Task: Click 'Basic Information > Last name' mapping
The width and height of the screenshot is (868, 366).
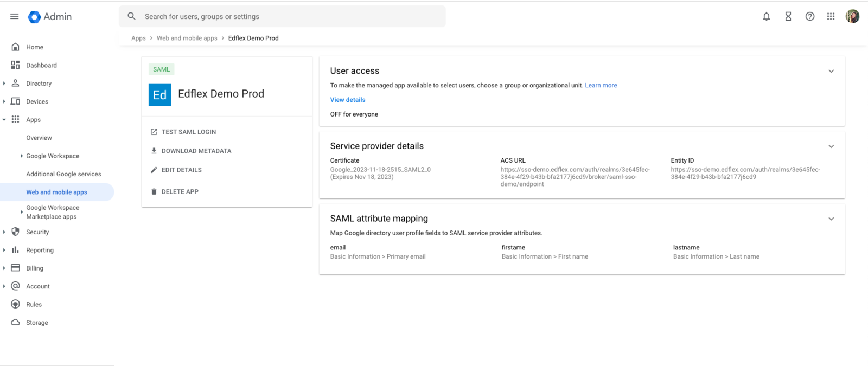Action: coord(716,256)
